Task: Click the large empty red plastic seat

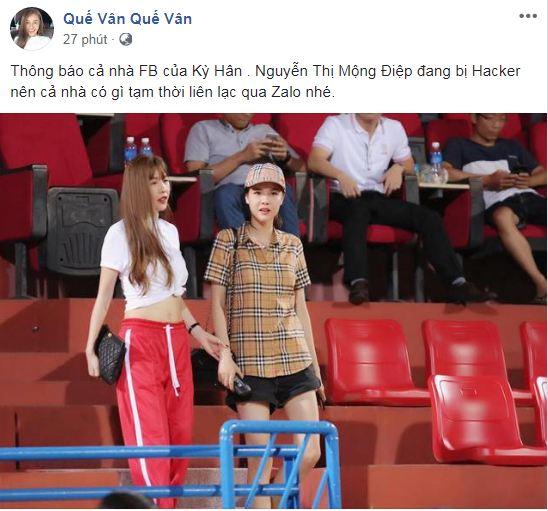Action: [486, 418]
